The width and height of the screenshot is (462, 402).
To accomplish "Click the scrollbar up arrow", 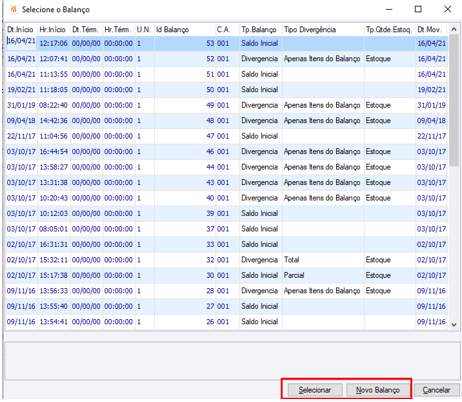I will [x=454, y=29].
